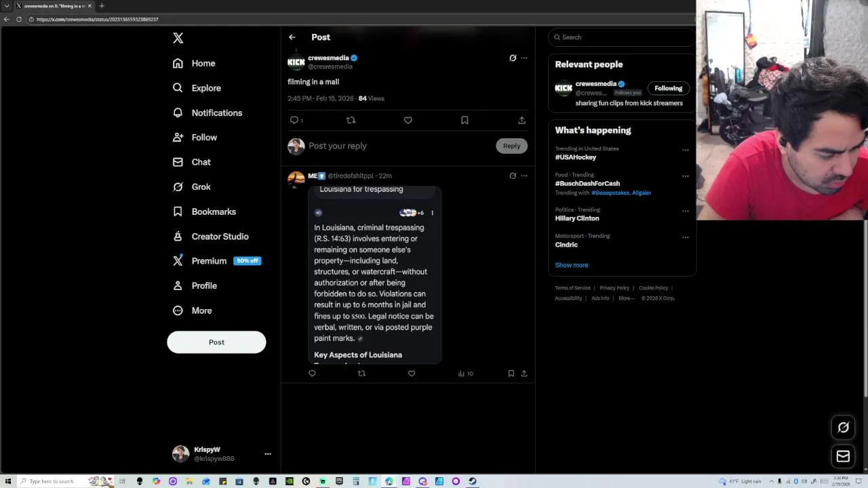
Task: Click the white Post button in the sidebar
Action: click(216, 342)
